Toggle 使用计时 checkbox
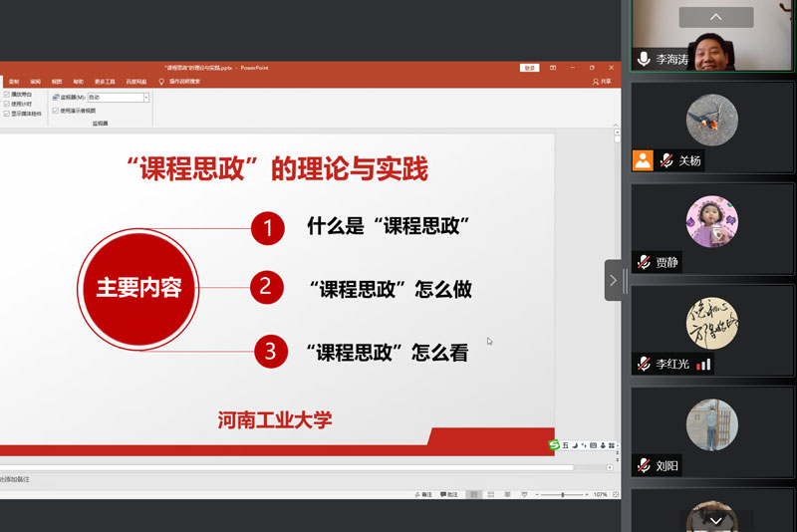Image resolution: width=797 pixels, height=532 pixels. (x=7, y=104)
